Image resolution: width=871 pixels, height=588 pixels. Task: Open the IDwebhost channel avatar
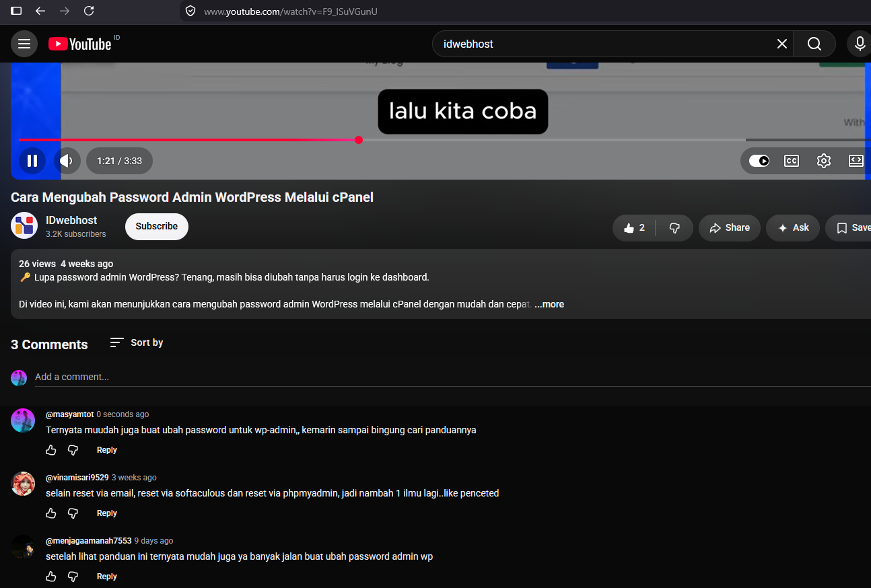pos(24,226)
